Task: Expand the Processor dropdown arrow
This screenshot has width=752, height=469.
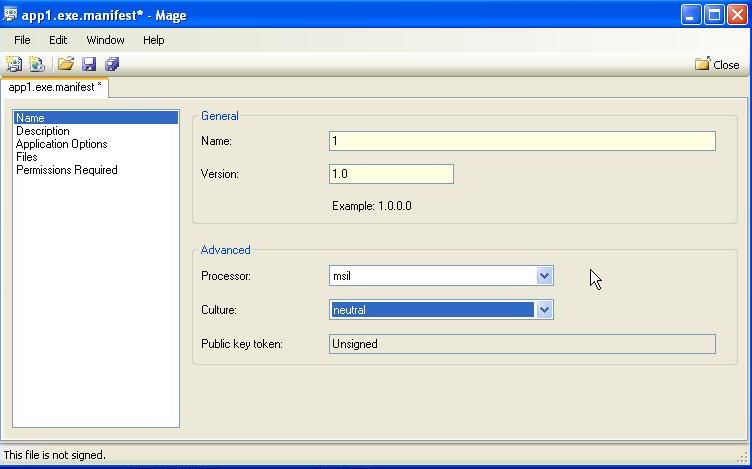Action: [544, 276]
